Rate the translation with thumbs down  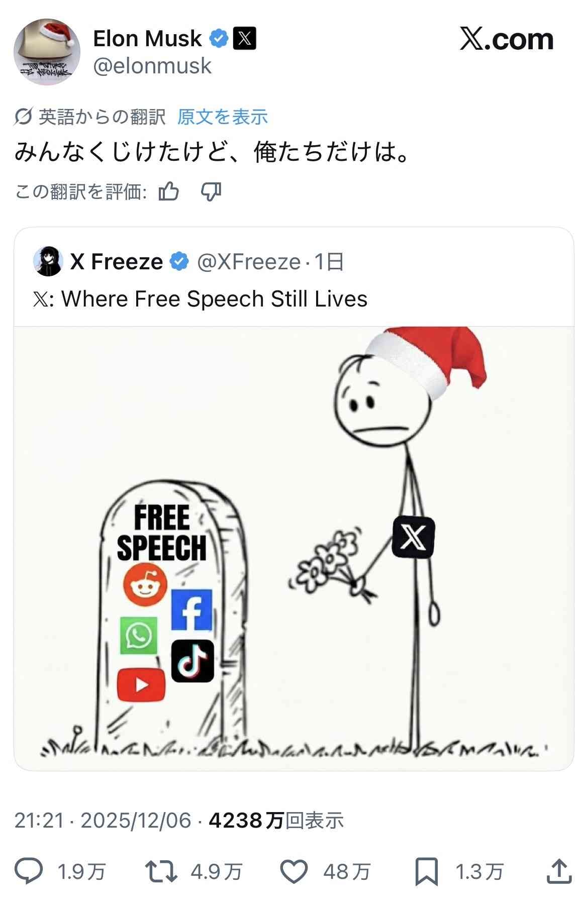211,191
